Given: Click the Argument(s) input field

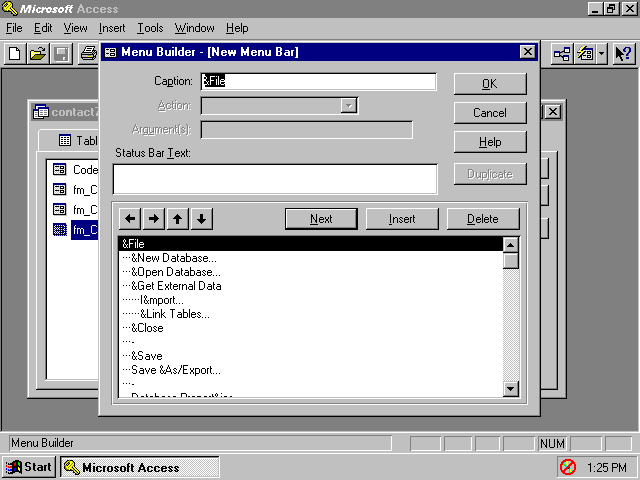Looking at the screenshot, I should 307,130.
